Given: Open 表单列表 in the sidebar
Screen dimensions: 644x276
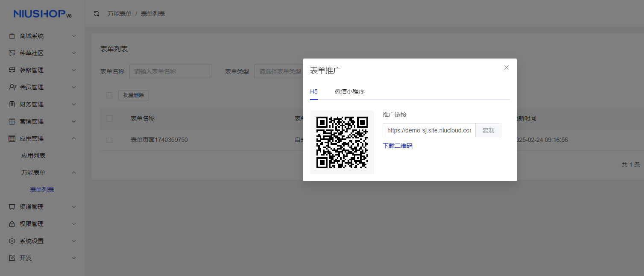Looking at the screenshot, I should pos(42,190).
